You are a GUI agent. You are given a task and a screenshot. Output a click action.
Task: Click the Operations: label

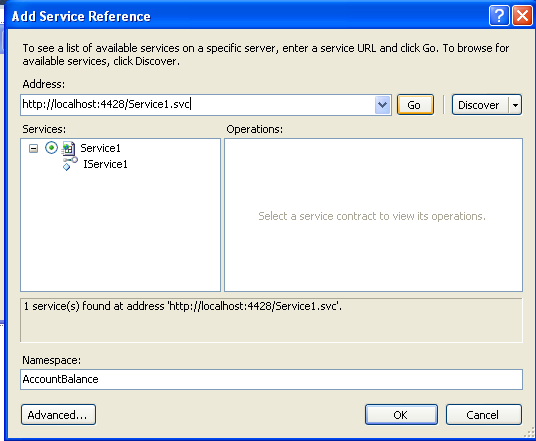click(x=255, y=129)
